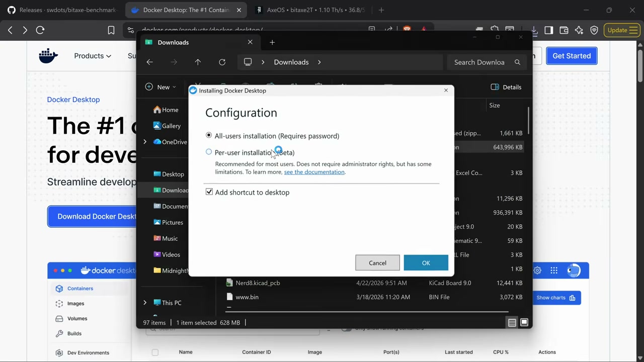Open the Leo AI sparkle icon
This screenshot has height=362, width=644.
579,30
